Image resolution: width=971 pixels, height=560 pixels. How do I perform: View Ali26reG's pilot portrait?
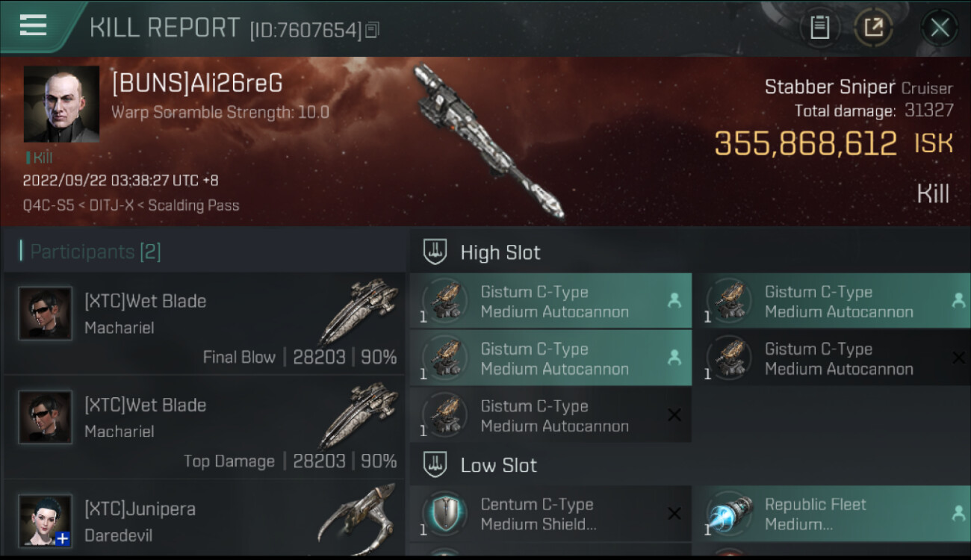click(61, 104)
